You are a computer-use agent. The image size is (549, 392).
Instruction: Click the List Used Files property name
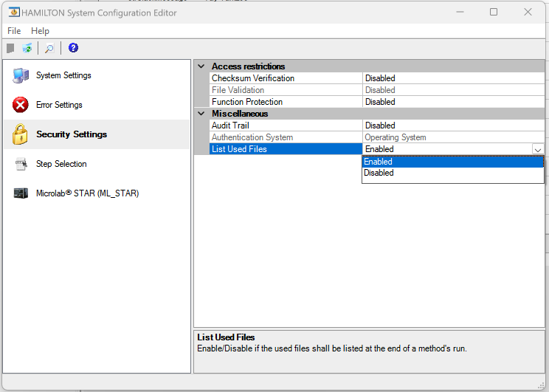pyautogui.click(x=240, y=149)
